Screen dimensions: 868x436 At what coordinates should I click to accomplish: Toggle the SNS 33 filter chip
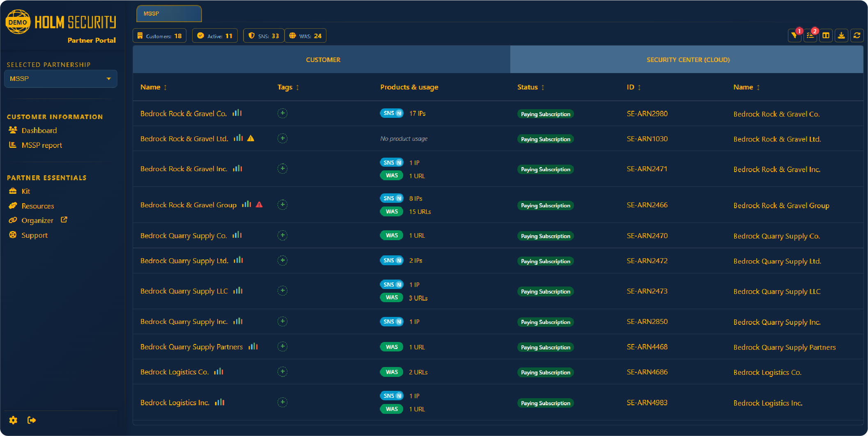tap(264, 36)
